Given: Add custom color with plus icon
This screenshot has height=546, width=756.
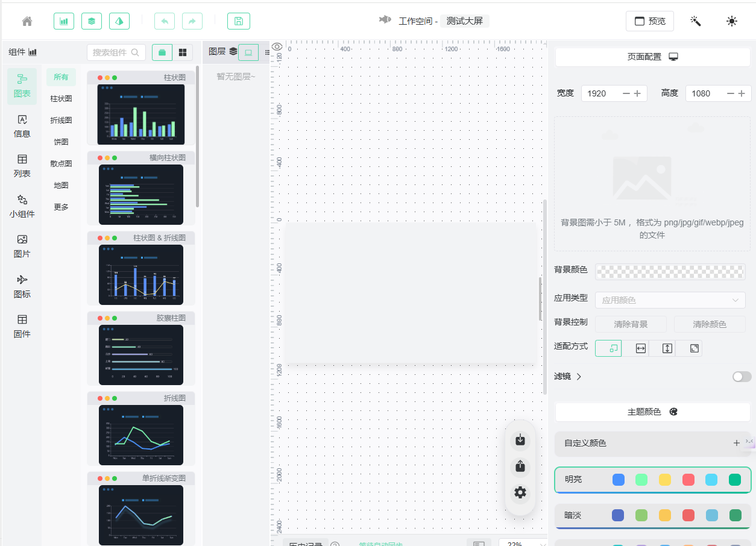Looking at the screenshot, I should click(x=737, y=443).
